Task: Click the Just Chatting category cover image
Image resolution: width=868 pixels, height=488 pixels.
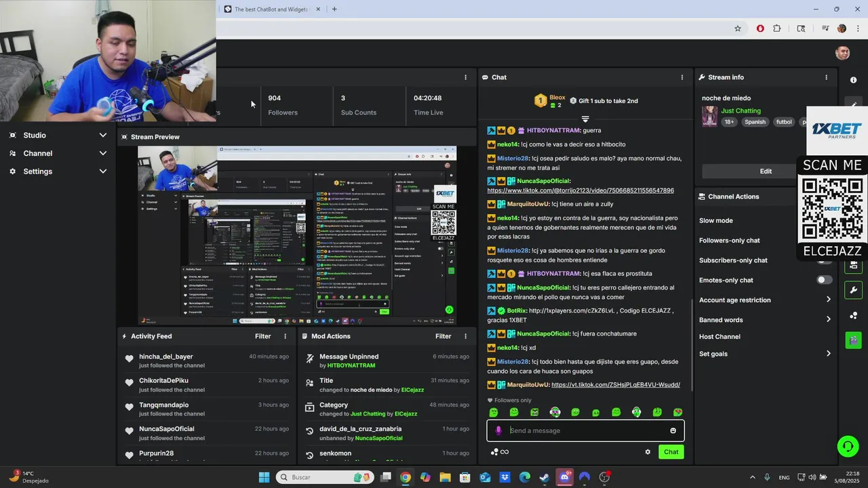Action: point(709,116)
